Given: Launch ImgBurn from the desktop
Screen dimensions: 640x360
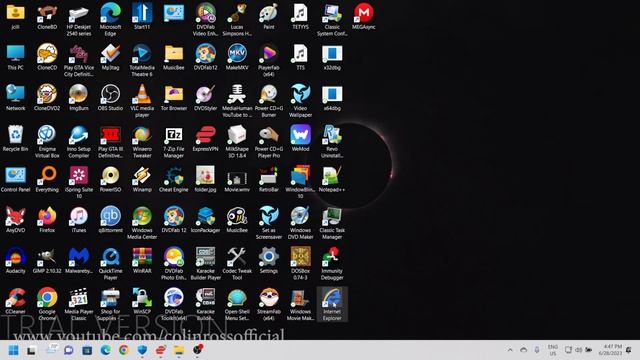Looking at the screenshot, I should click(79, 98).
